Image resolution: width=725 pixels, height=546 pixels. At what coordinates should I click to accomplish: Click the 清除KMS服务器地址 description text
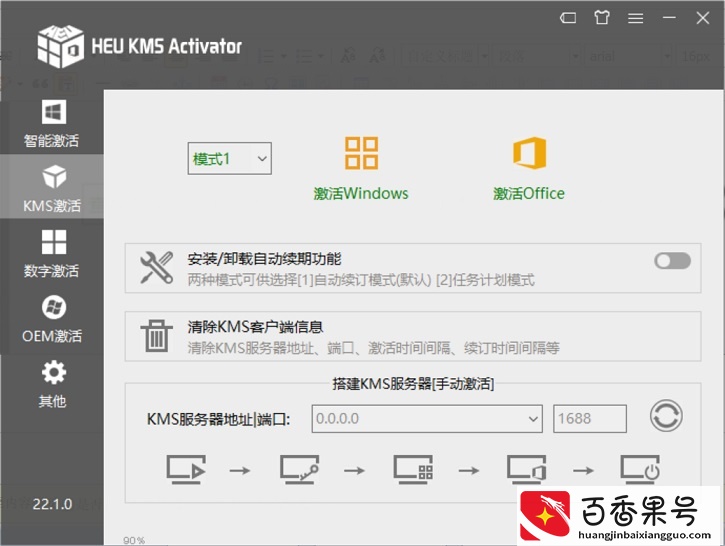(374, 348)
